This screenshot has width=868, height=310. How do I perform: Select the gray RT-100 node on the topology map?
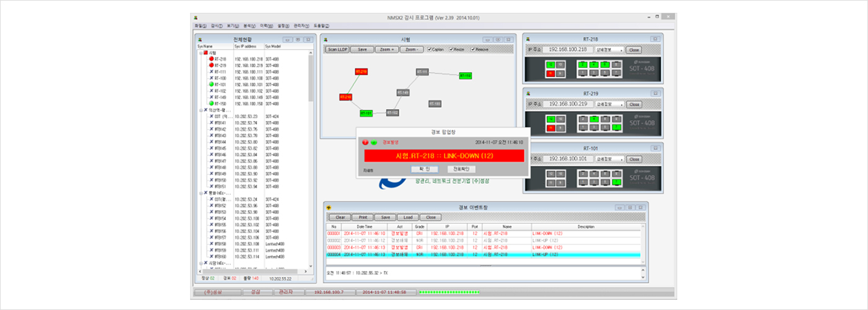pos(435,104)
